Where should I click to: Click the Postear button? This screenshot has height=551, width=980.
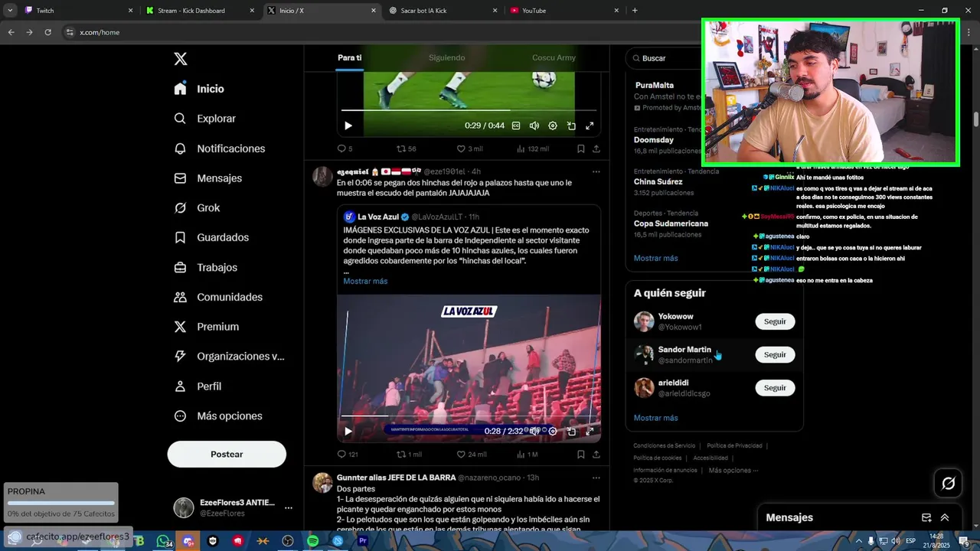tap(227, 454)
